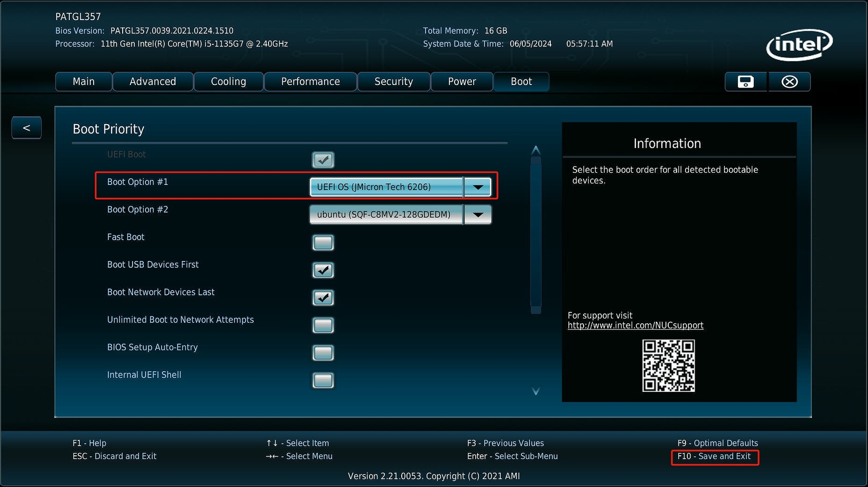Click the Total Memory 16 GB value

click(x=496, y=31)
